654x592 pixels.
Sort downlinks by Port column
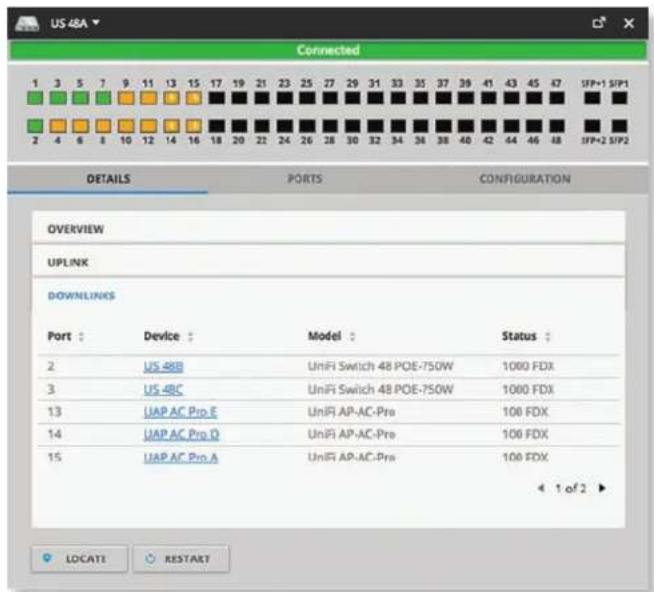point(66,336)
